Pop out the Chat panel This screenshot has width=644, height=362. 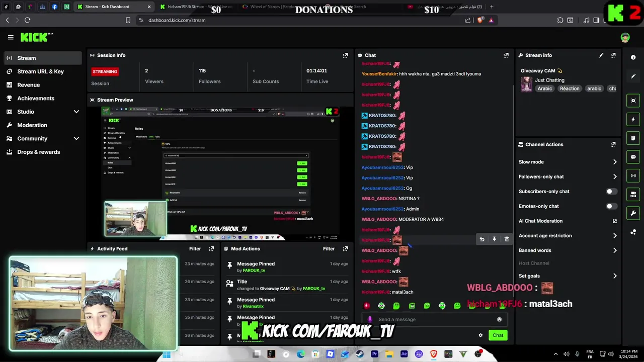(x=506, y=55)
